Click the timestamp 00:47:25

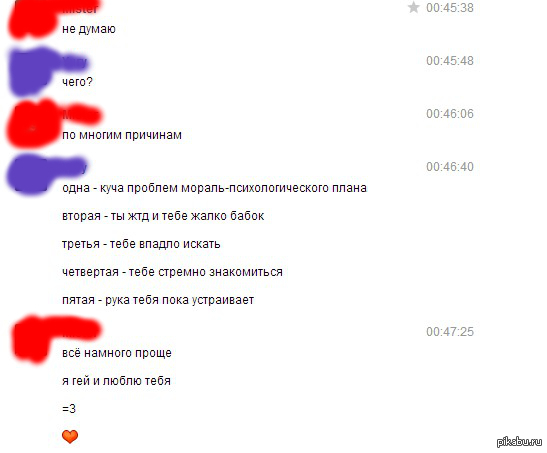coord(450,331)
